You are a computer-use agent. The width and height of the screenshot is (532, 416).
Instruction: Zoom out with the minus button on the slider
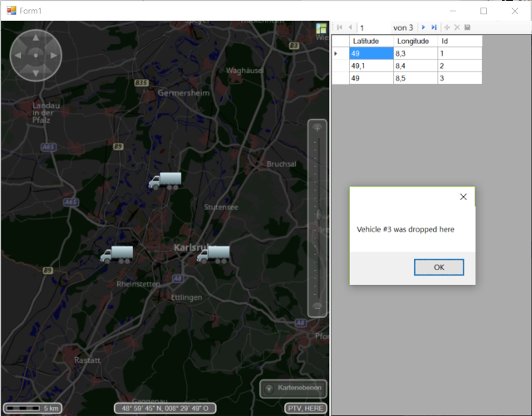318,307
